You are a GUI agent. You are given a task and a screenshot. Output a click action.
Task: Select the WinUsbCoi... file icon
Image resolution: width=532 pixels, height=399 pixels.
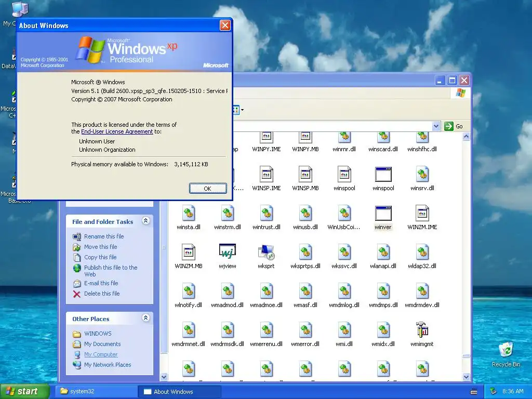pyautogui.click(x=344, y=214)
